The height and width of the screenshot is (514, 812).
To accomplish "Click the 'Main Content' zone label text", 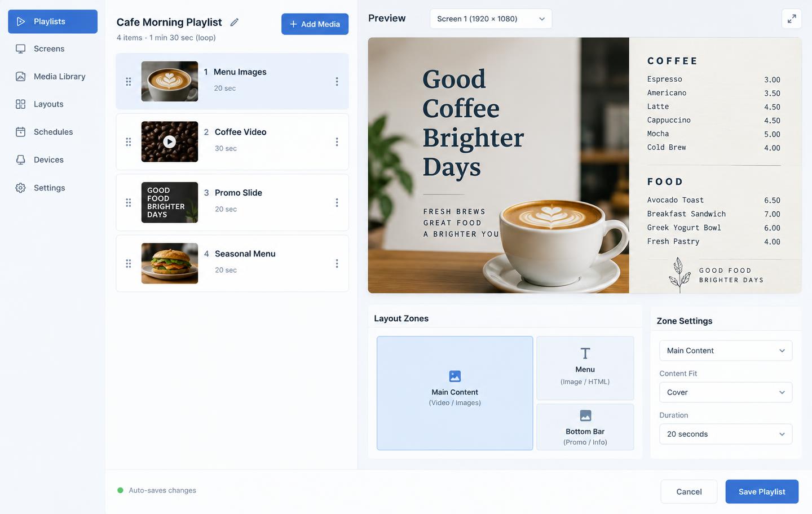I will (x=455, y=392).
